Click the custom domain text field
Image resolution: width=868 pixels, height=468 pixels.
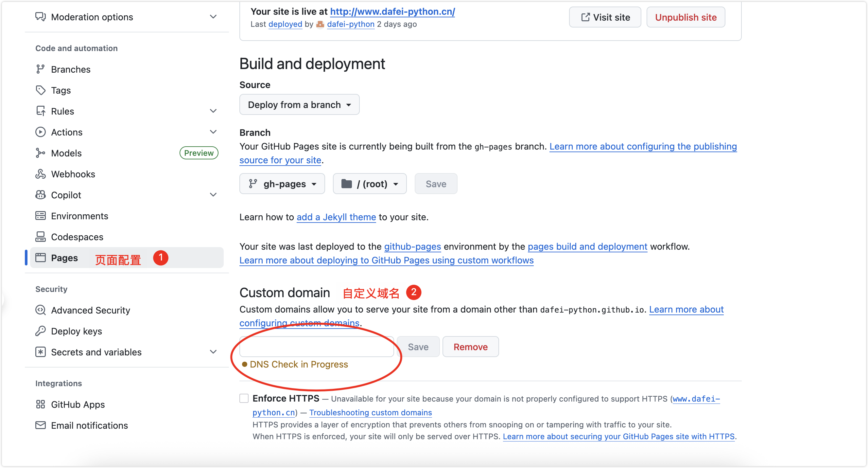[x=316, y=347]
